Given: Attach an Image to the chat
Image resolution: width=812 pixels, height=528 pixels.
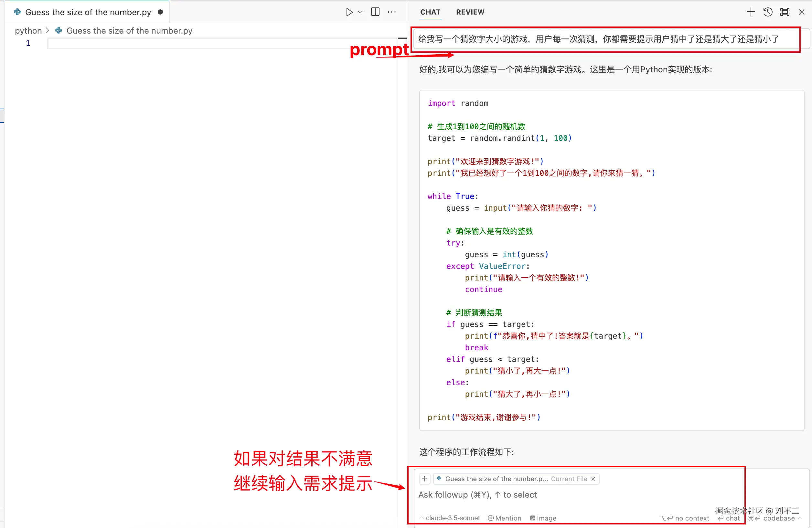Looking at the screenshot, I should click(543, 518).
